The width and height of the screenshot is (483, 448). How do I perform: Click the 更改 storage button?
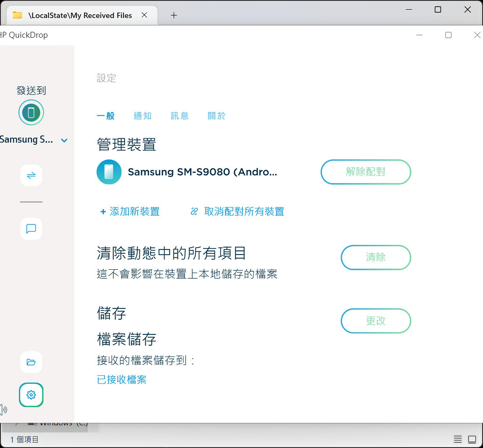[376, 321]
